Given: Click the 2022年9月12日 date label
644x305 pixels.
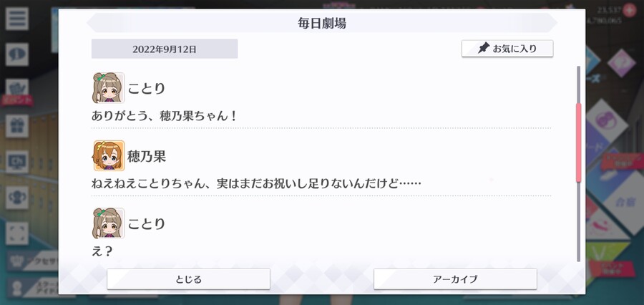Looking at the screenshot, I should click(x=165, y=49).
